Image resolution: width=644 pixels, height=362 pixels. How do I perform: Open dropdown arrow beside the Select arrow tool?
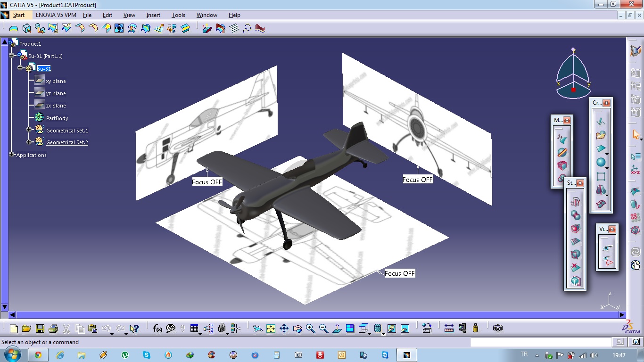[x=641, y=140]
